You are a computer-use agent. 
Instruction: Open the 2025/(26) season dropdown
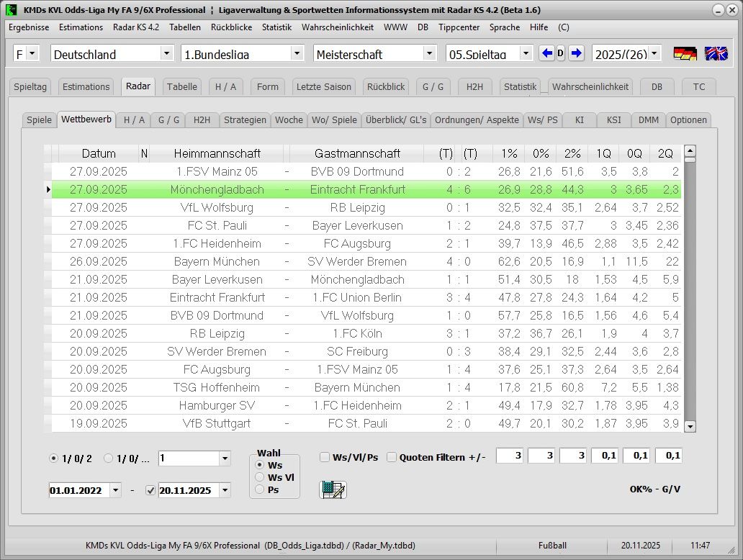pyautogui.click(x=654, y=53)
